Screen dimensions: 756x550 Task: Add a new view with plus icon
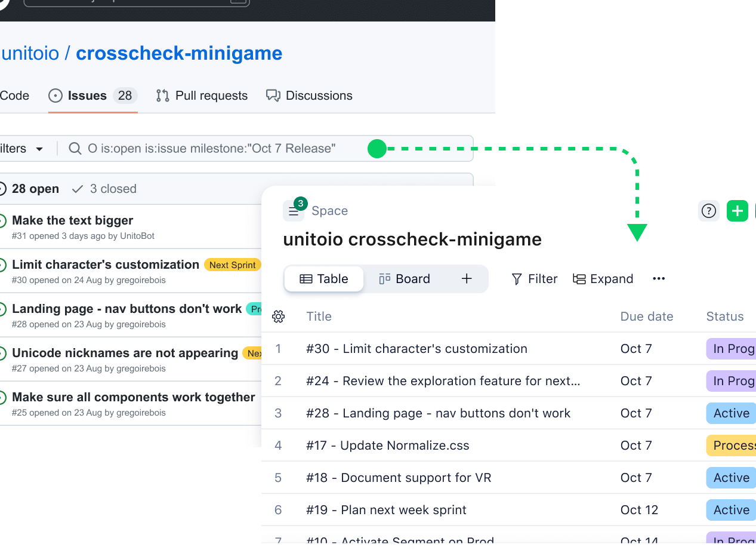click(467, 279)
